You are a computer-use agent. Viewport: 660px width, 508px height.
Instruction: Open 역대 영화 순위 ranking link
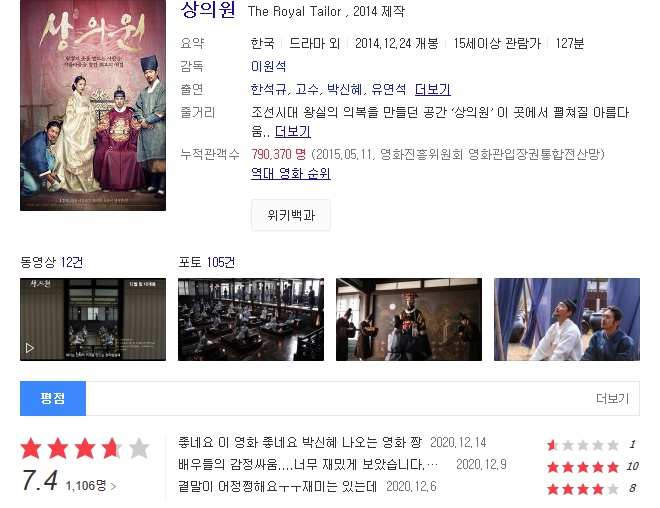pos(290,173)
